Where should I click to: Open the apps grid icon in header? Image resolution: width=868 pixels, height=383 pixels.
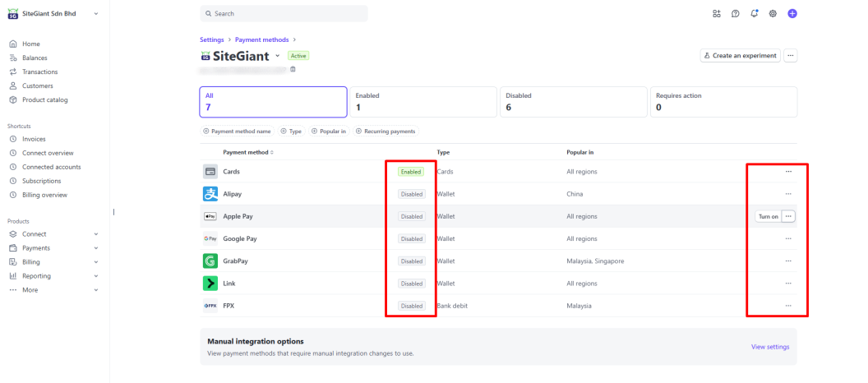[716, 13]
